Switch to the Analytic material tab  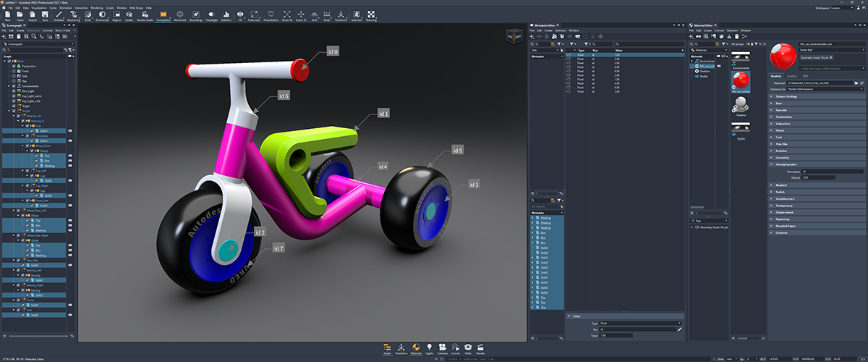[791, 76]
